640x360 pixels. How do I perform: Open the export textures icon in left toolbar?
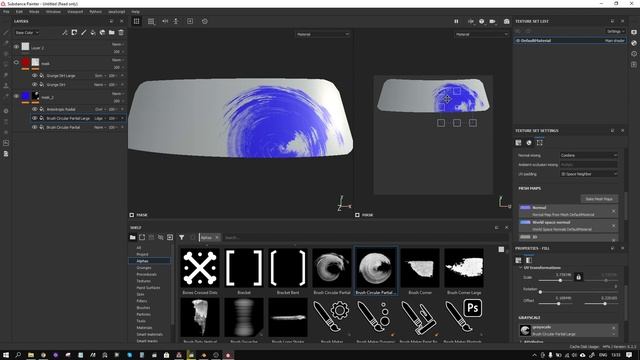[x=6, y=143]
